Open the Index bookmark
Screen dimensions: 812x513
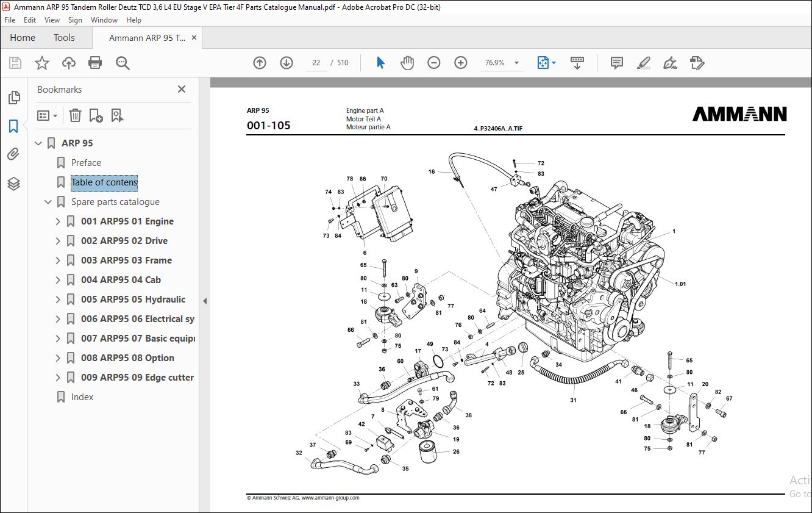(x=82, y=397)
